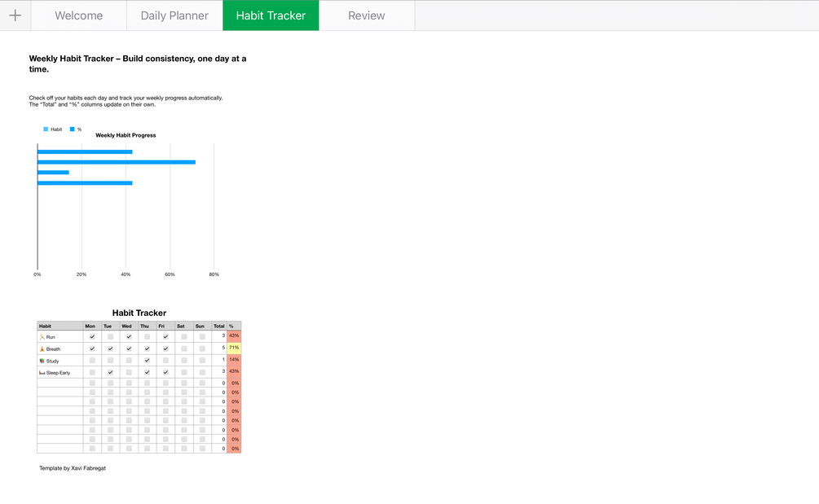Check Study on Wednesday
Image resolution: width=819 pixels, height=504 pixels.
coord(129,361)
